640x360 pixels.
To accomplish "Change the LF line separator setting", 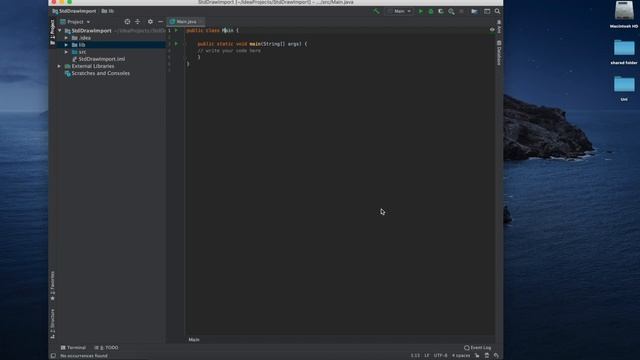I will coord(427,356).
